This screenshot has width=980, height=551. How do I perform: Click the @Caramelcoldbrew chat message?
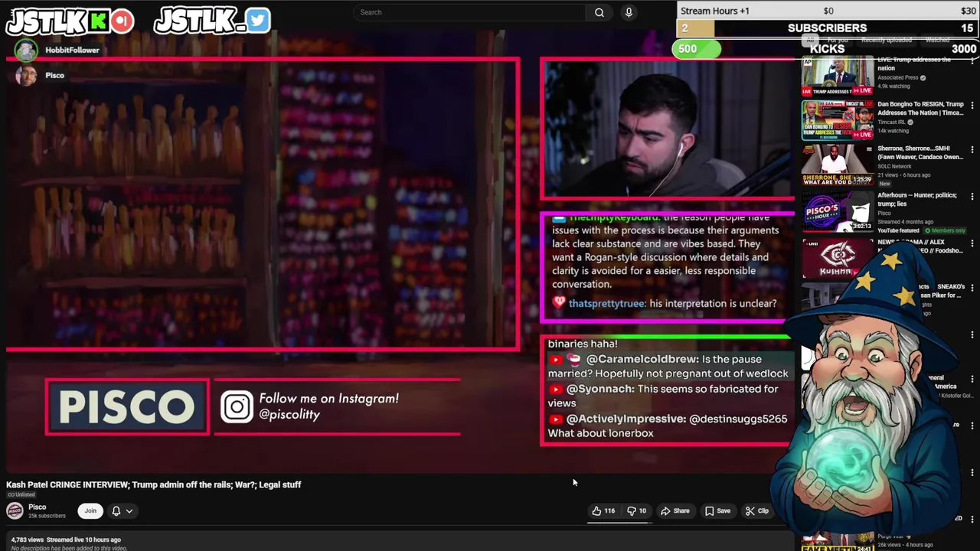point(668,366)
